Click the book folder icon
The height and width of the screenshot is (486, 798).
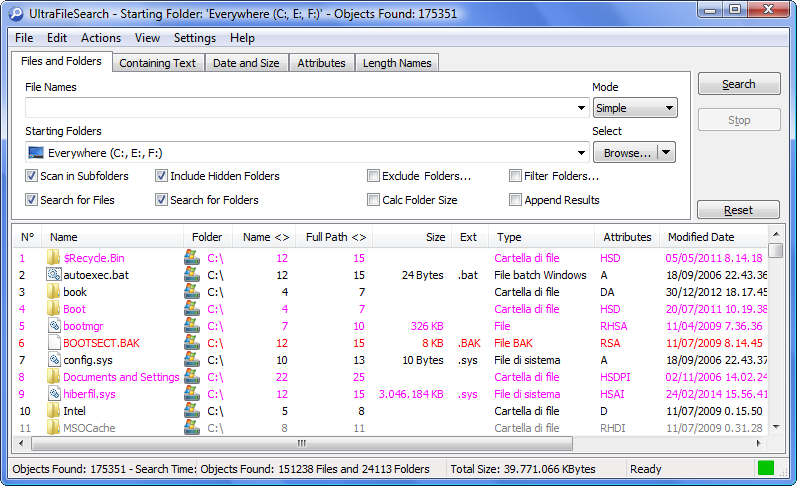[53, 292]
